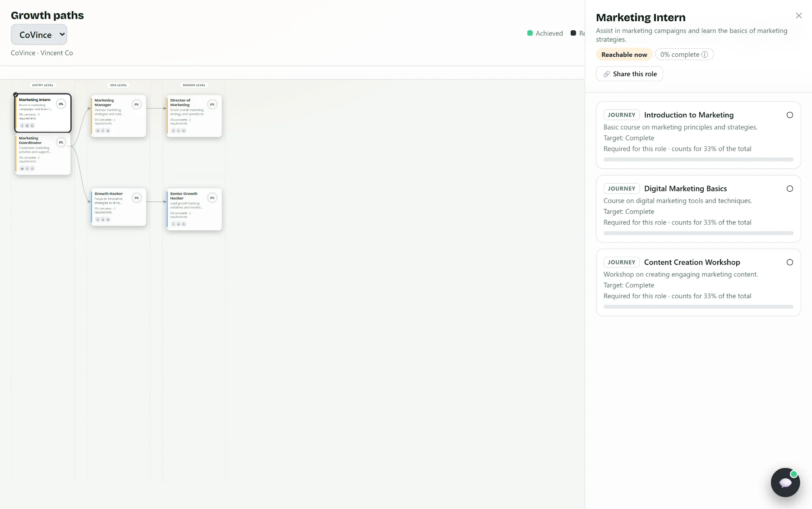The height and width of the screenshot is (509, 812).
Task: Click the 'S' requirement chip on Director of Marketing card
Action: [179, 131]
